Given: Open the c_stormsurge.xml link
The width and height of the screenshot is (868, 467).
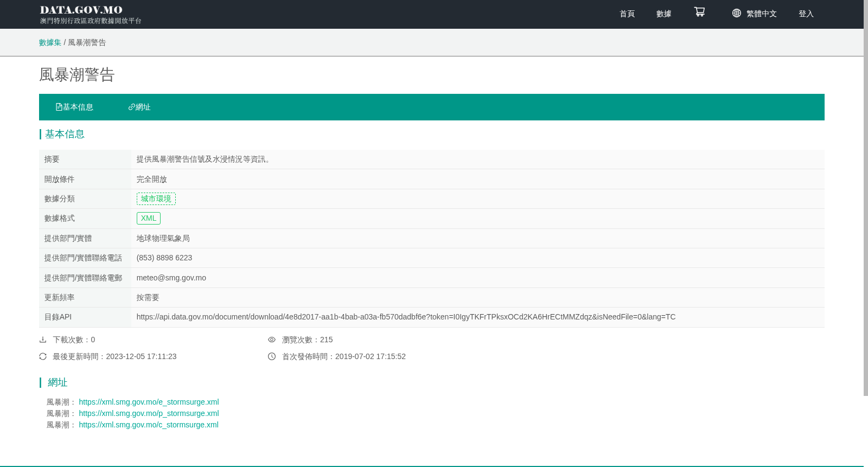Looking at the screenshot, I should [x=149, y=425].
